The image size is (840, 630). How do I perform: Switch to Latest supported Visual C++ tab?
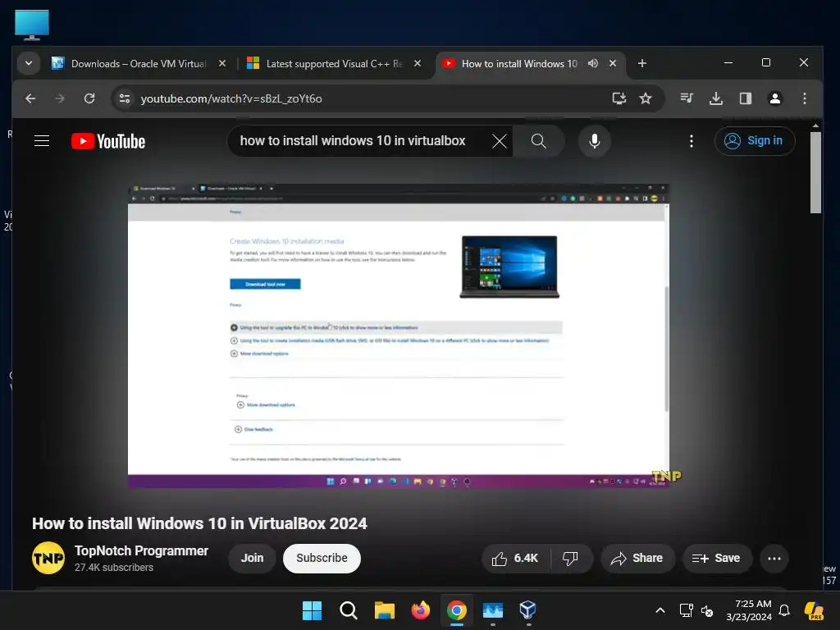pos(334,64)
